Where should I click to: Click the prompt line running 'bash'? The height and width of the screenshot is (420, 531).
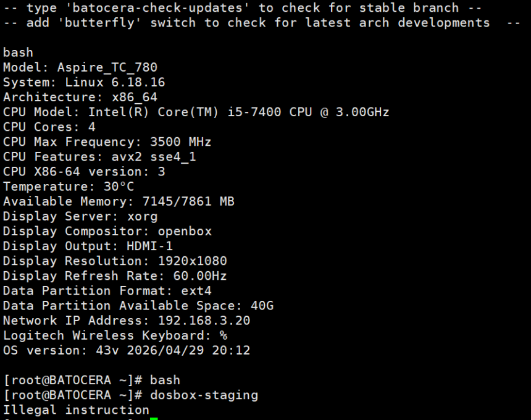tap(92, 380)
